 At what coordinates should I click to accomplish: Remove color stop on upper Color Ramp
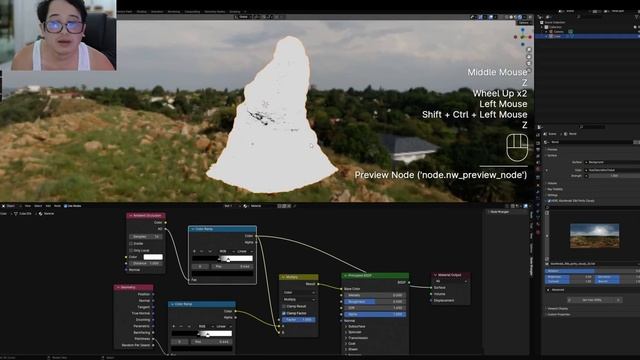[x=202, y=251]
